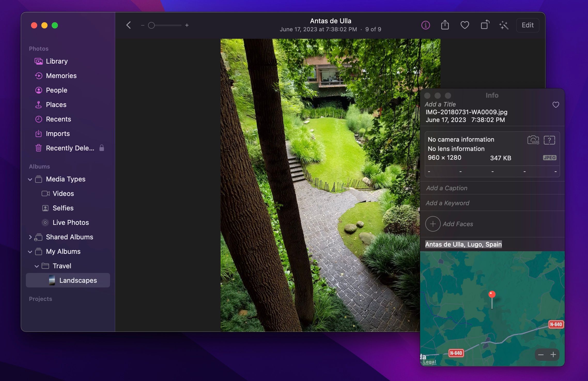Image resolution: width=588 pixels, height=381 pixels.
Task: Expand the Shared Albums group
Action: [30, 237]
